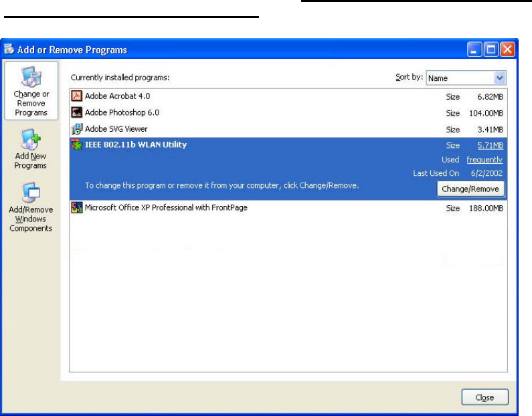This screenshot has width=532, height=416.
Task: Click the Change/Remove button
Action: coord(470,189)
